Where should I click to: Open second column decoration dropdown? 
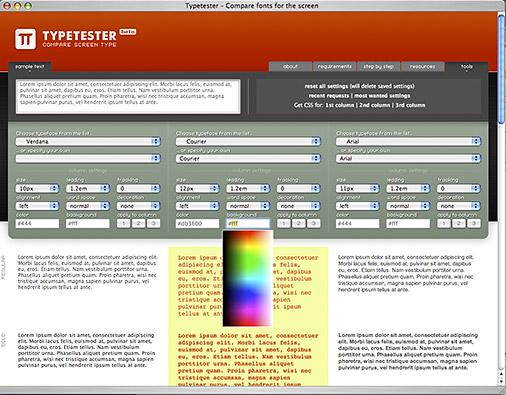tap(298, 206)
